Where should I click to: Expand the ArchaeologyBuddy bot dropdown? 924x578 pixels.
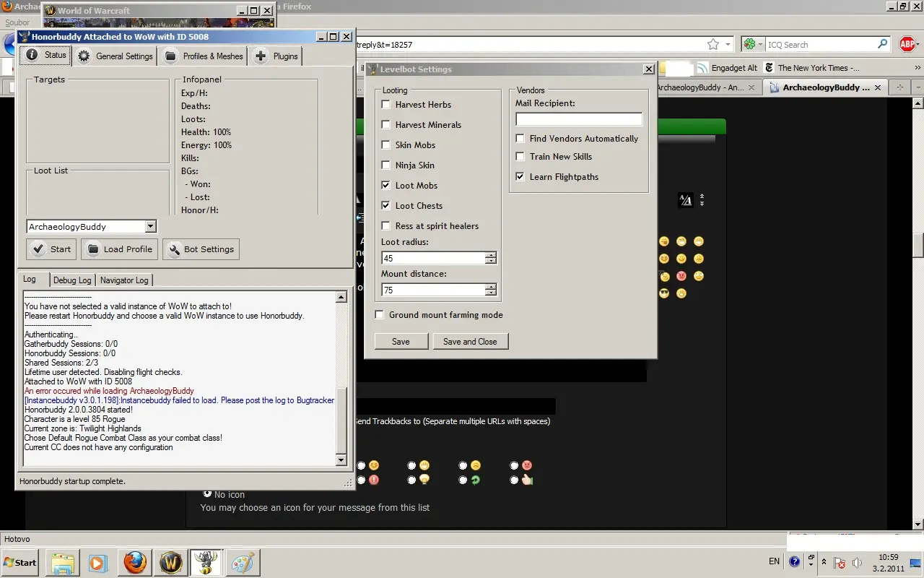(150, 227)
